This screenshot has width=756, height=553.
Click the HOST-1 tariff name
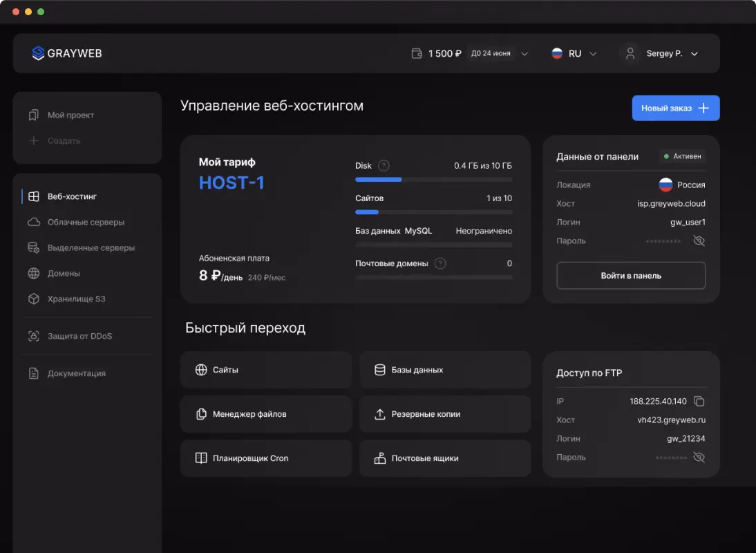pyautogui.click(x=231, y=182)
